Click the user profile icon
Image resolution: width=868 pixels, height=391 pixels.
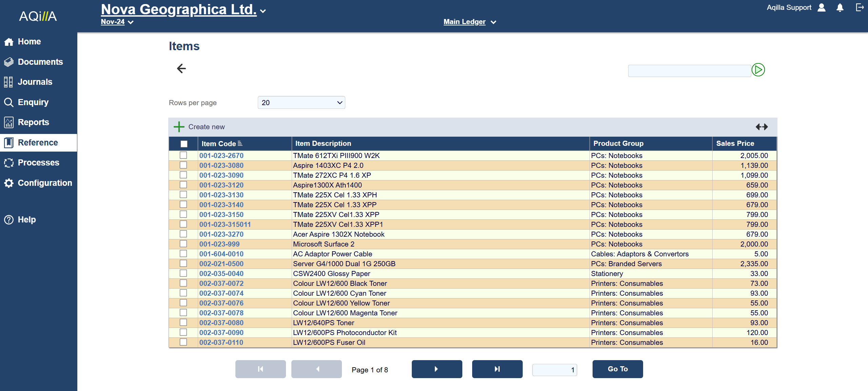click(x=822, y=8)
